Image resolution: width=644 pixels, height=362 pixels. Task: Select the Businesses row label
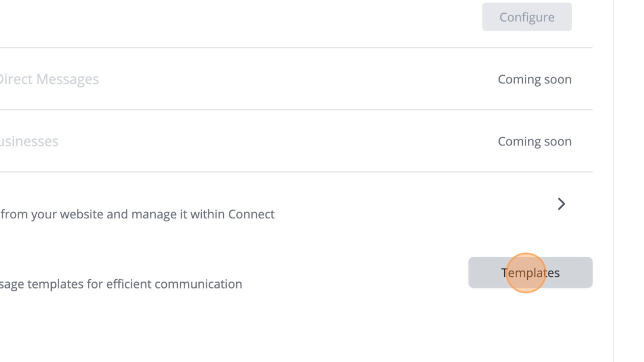pyautogui.click(x=29, y=141)
